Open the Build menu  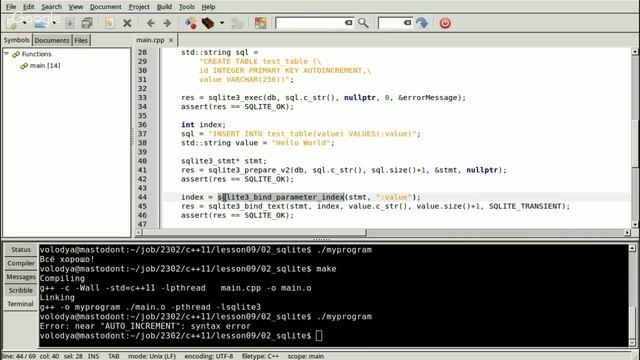point(164,7)
